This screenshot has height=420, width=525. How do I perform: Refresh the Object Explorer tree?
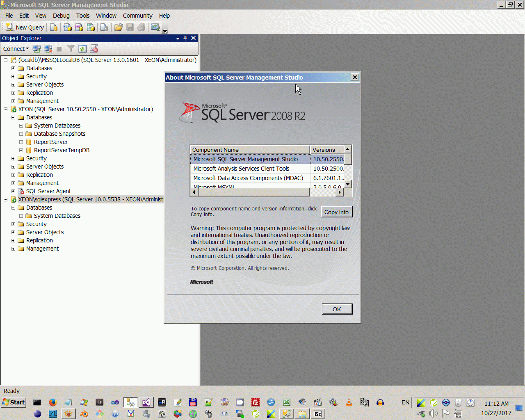pos(82,49)
